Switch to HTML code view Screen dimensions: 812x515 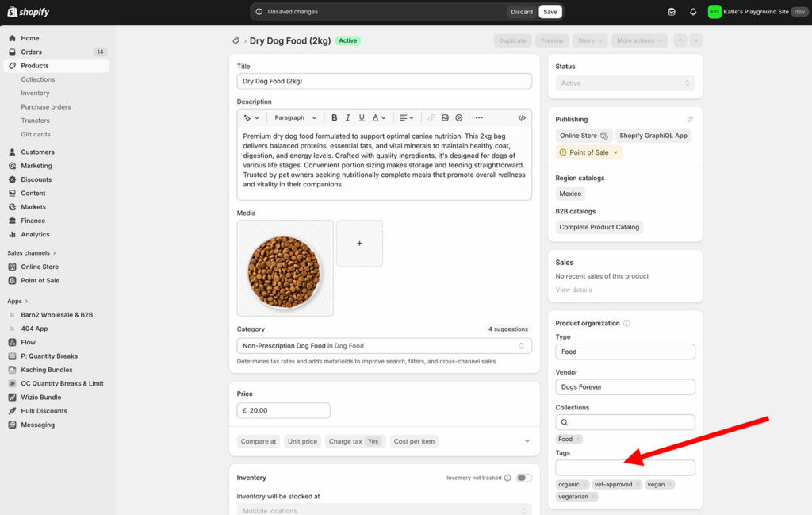coord(522,117)
